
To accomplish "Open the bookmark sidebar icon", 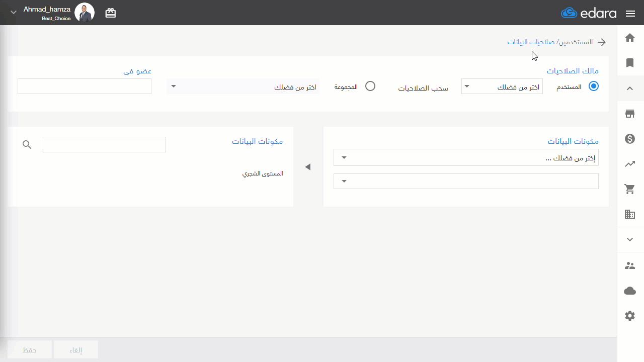I will point(630,63).
